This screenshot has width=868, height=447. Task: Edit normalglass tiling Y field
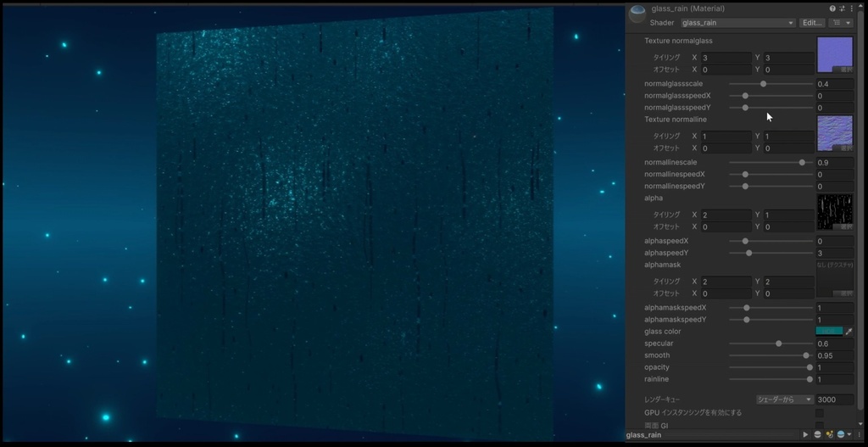[x=788, y=58]
